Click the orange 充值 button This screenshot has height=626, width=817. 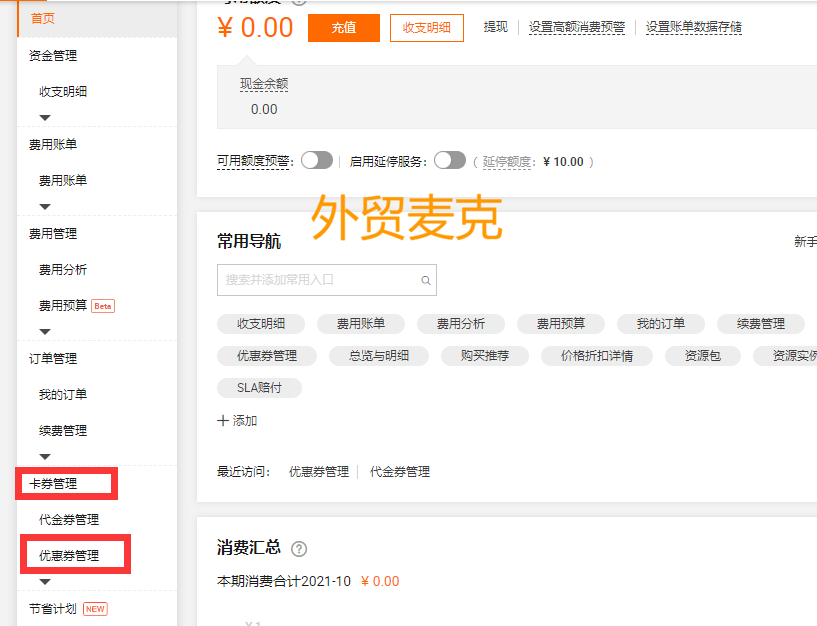[344, 28]
